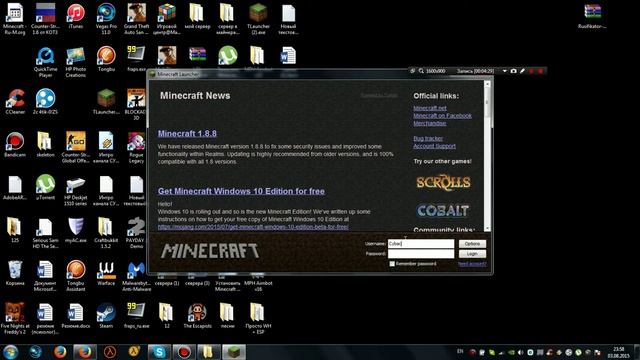
Task: Select the µTorrent desktop shortcut
Action: [45, 187]
